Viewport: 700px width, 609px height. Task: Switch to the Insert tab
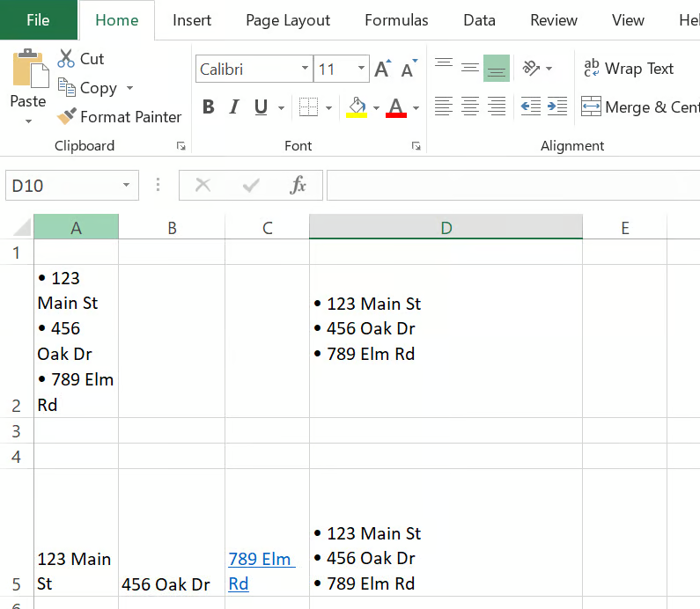coord(192,20)
